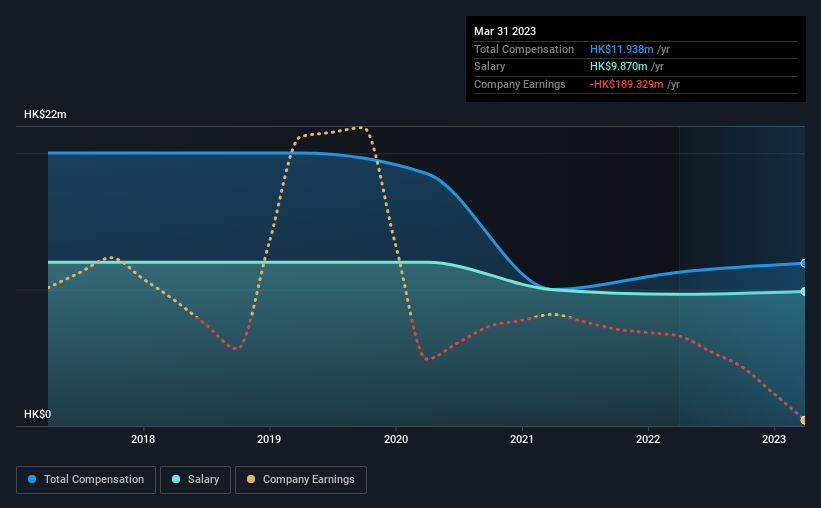Select the 2020 x-axis label
Screen dimensions: 821x508
pos(396,439)
